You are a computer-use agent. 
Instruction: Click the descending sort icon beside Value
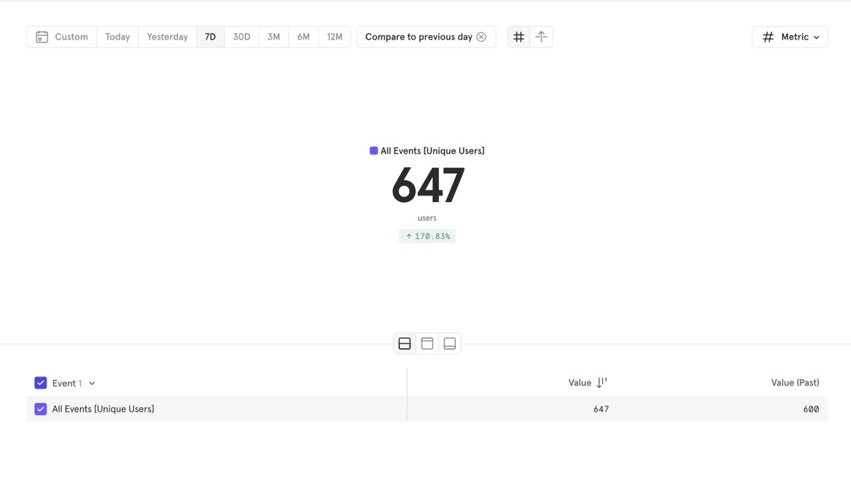601,383
